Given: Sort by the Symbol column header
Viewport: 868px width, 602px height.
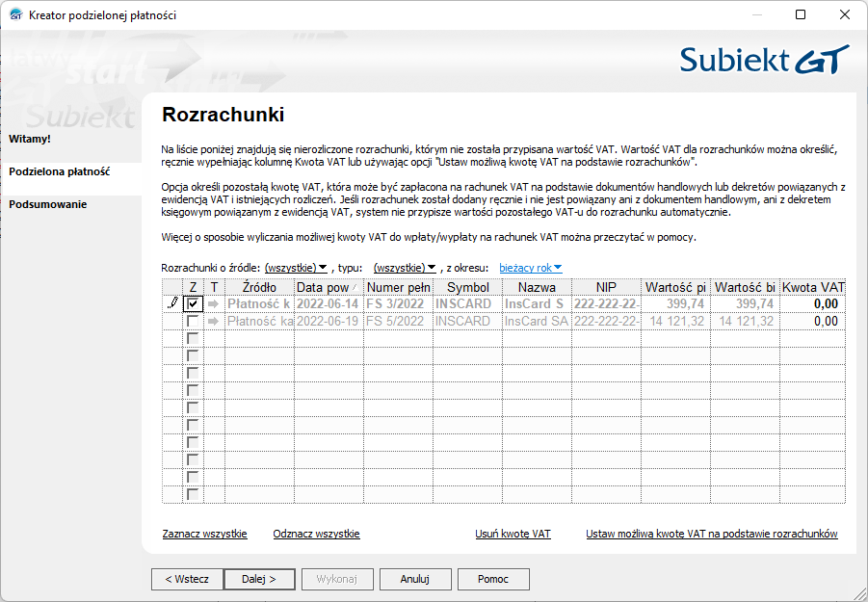Looking at the screenshot, I should 468,287.
